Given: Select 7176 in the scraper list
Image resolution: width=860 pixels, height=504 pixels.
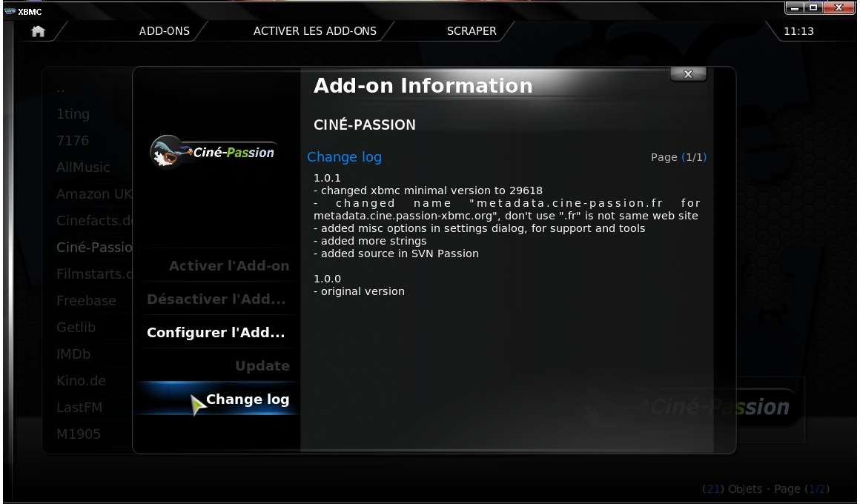Looking at the screenshot, I should click(x=73, y=141).
